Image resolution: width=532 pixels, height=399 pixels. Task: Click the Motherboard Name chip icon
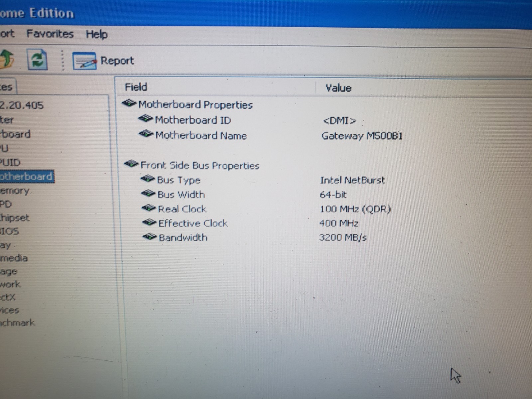coord(146,134)
